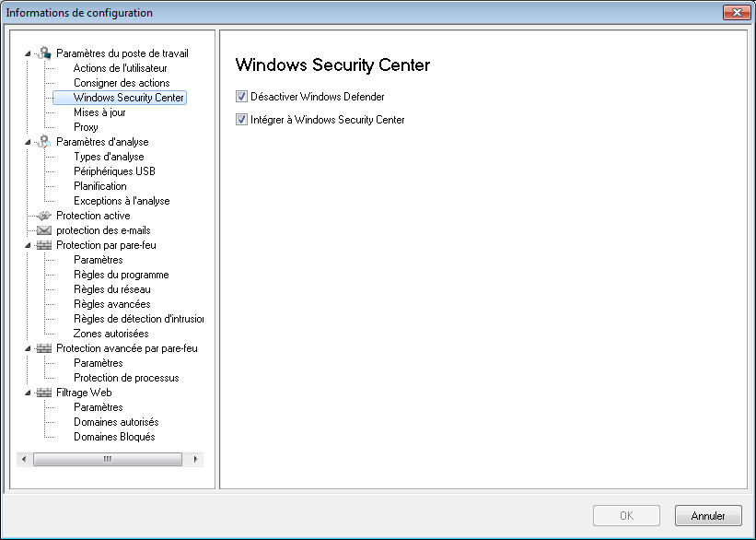Viewport: 756px width, 540px height.
Task: Show Exceptions à l'analyse
Action: click(x=122, y=201)
